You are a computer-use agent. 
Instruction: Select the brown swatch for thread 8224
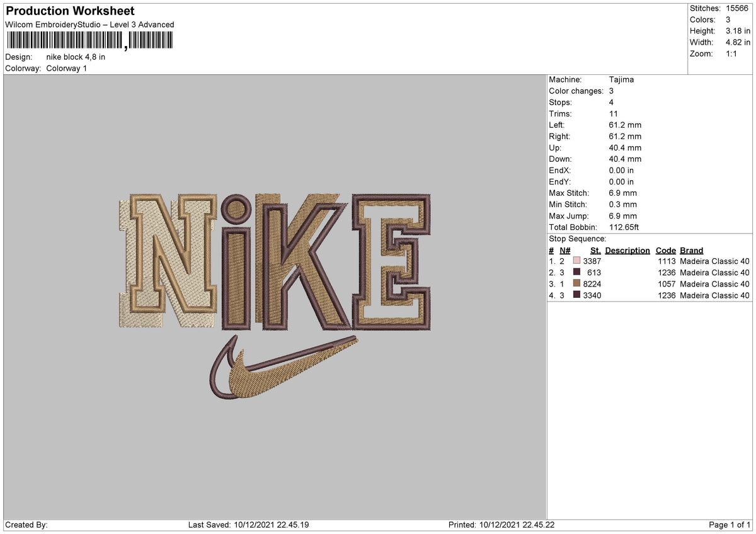pyautogui.click(x=576, y=283)
